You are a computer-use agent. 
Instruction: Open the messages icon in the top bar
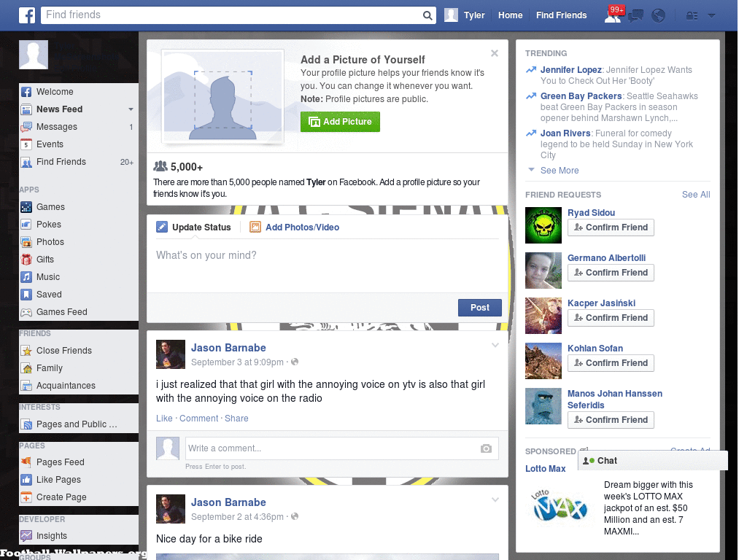(x=635, y=16)
